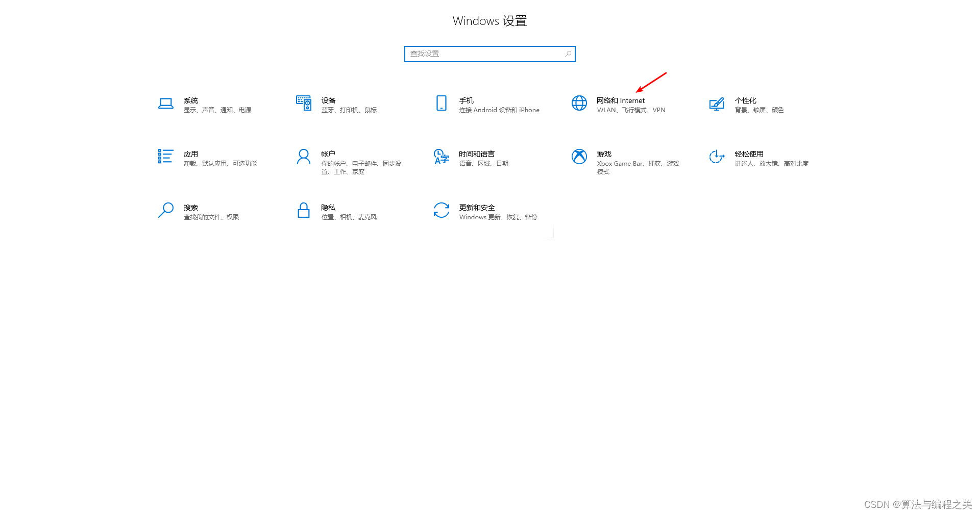Select the 轻松使用 title text
This screenshot has width=980, height=514.
pyautogui.click(x=749, y=154)
